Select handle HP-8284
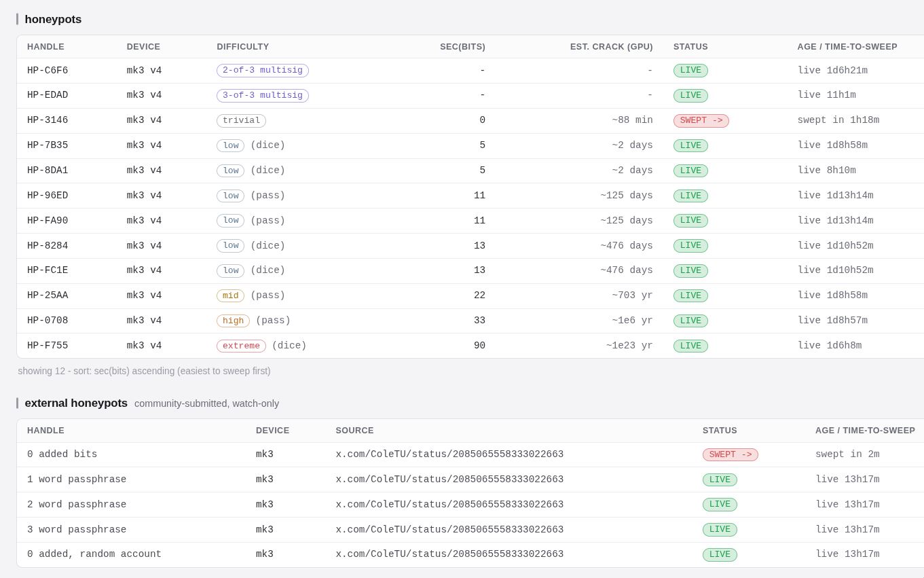The image size is (924, 578). [x=48, y=246]
